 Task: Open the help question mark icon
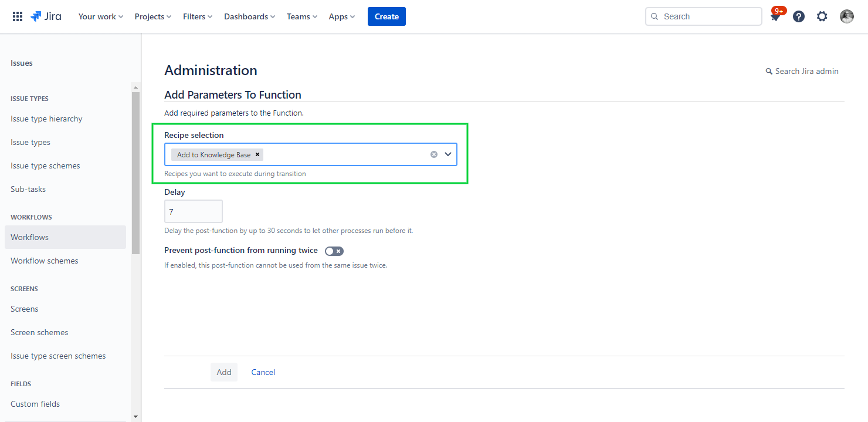(799, 16)
